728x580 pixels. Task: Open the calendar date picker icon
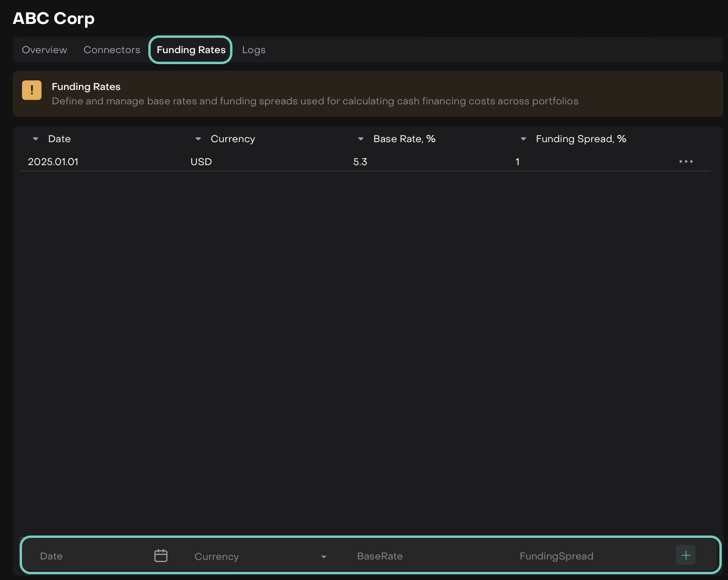[x=161, y=556]
